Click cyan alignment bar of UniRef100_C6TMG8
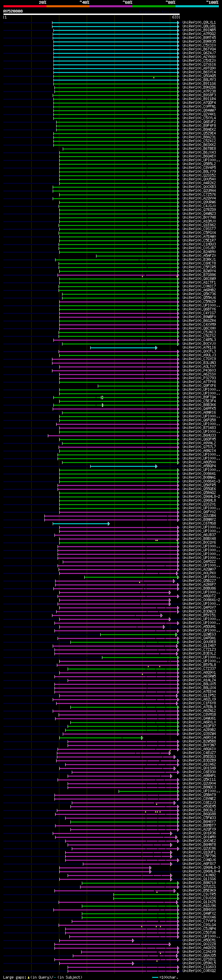222x980 pixels. click(x=81, y=524)
